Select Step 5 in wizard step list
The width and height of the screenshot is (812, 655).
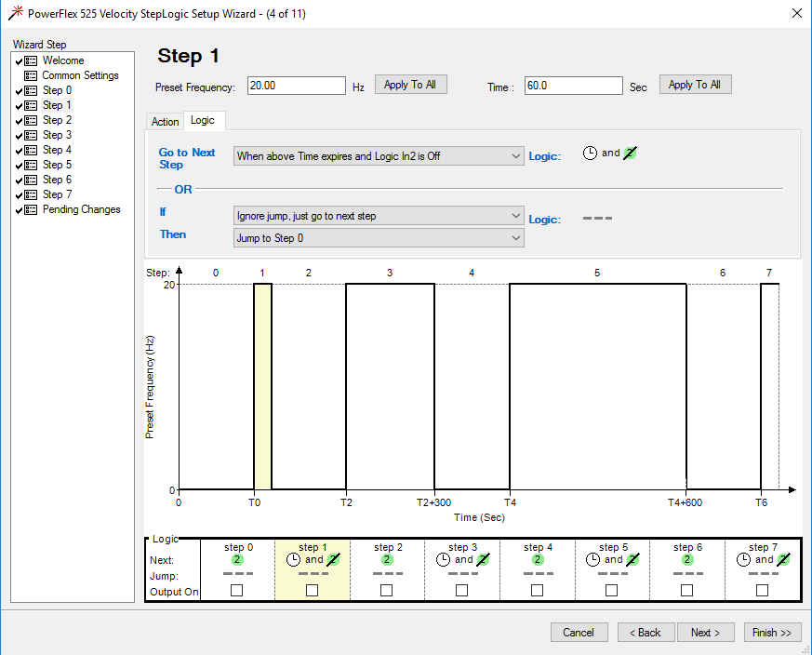[57, 165]
